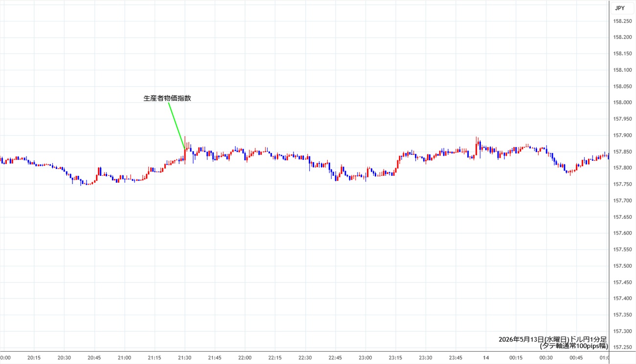
Task: Select the 23:45 time axis marker
Action: (456, 358)
